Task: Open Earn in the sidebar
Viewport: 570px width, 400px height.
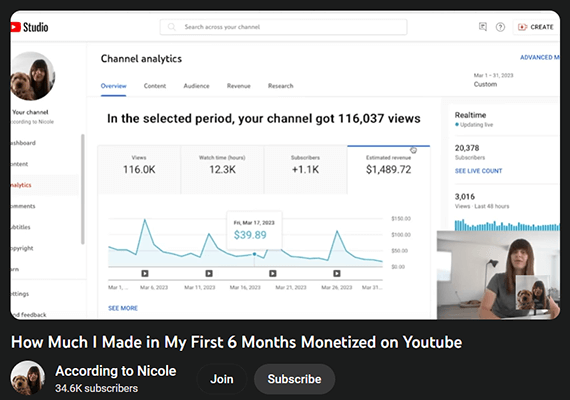Action: click(x=15, y=269)
